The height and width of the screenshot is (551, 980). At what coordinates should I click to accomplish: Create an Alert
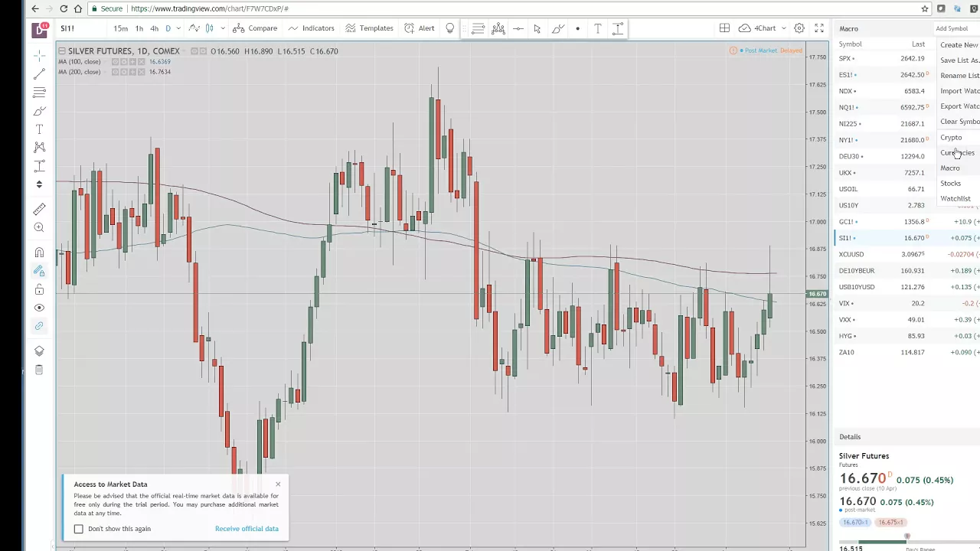(x=419, y=28)
